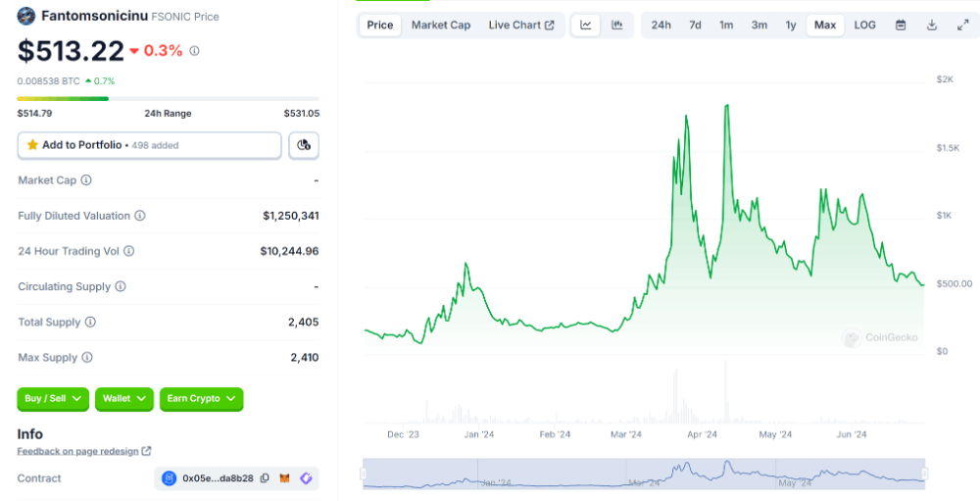Viewport: 980px width, 501px height.
Task: Select the 7d time range
Action: pos(695,25)
